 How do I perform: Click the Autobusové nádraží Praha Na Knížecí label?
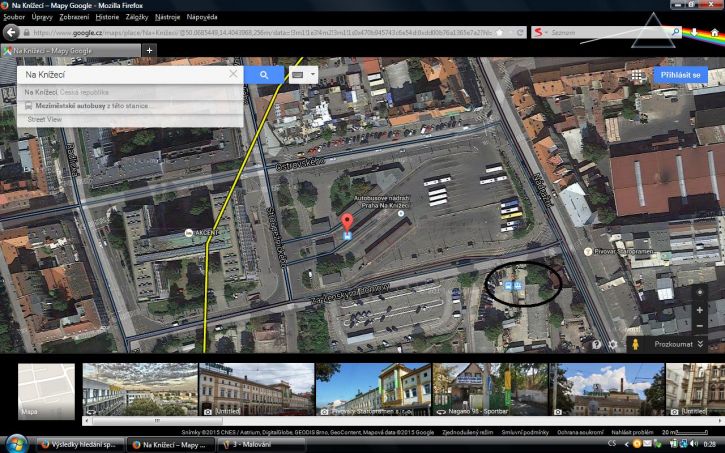pos(382,202)
